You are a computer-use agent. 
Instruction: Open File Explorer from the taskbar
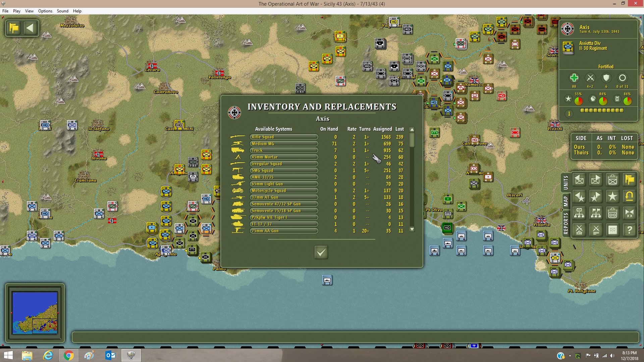tap(27, 355)
